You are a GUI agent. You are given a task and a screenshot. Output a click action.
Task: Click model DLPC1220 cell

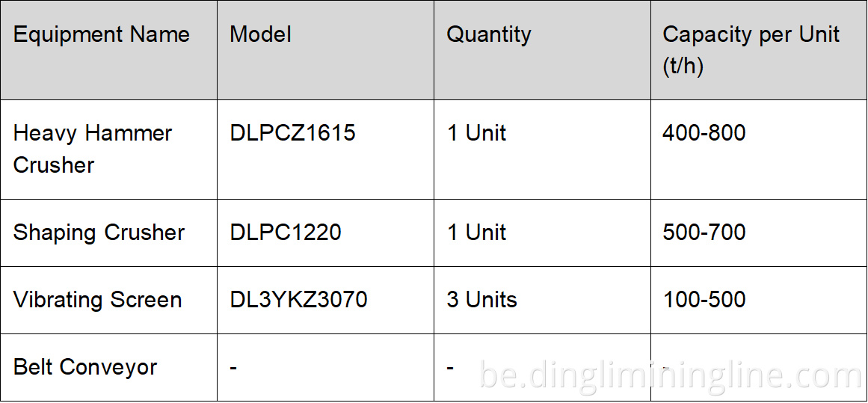tap(285, 233)
